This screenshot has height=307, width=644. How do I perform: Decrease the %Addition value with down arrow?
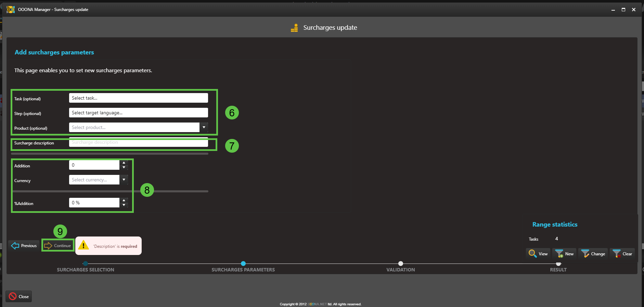(124, 205)
